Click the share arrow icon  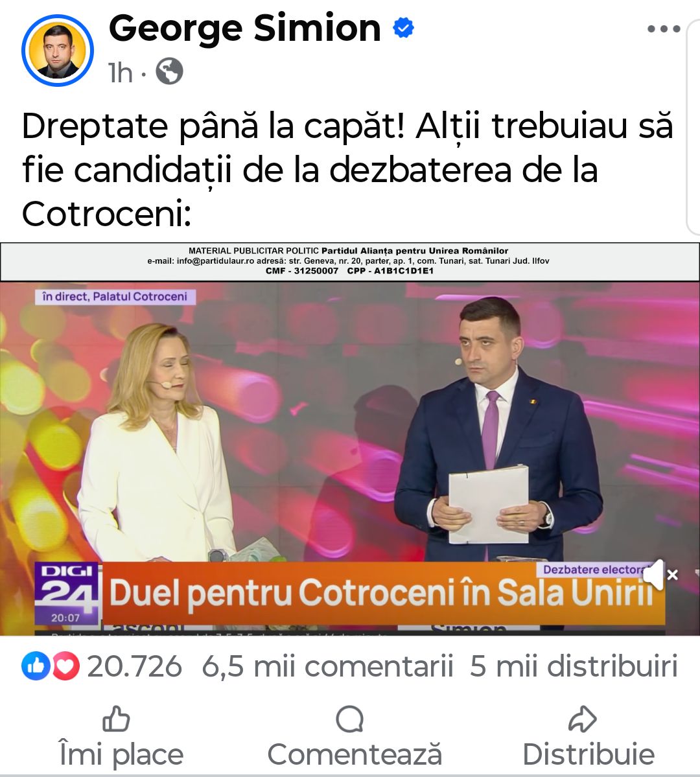point(582,719)
